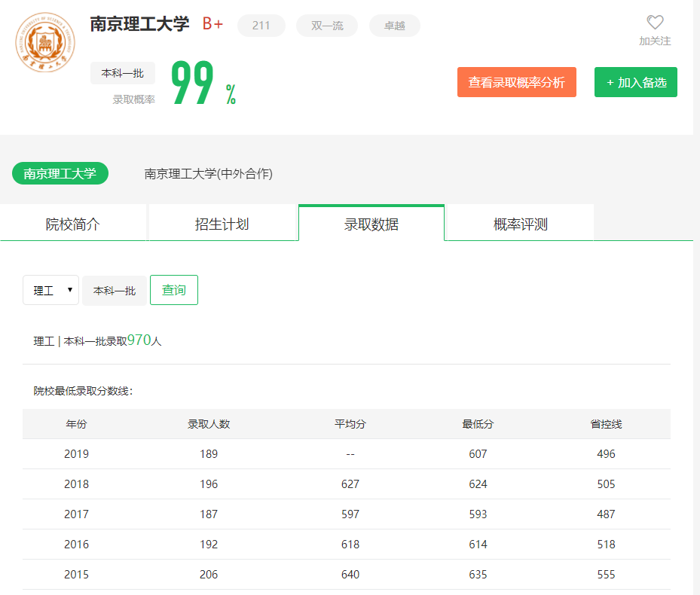This screenshot has width=700, height=595.
Task: Click the 2015 year cell
Action: point(76,575)
